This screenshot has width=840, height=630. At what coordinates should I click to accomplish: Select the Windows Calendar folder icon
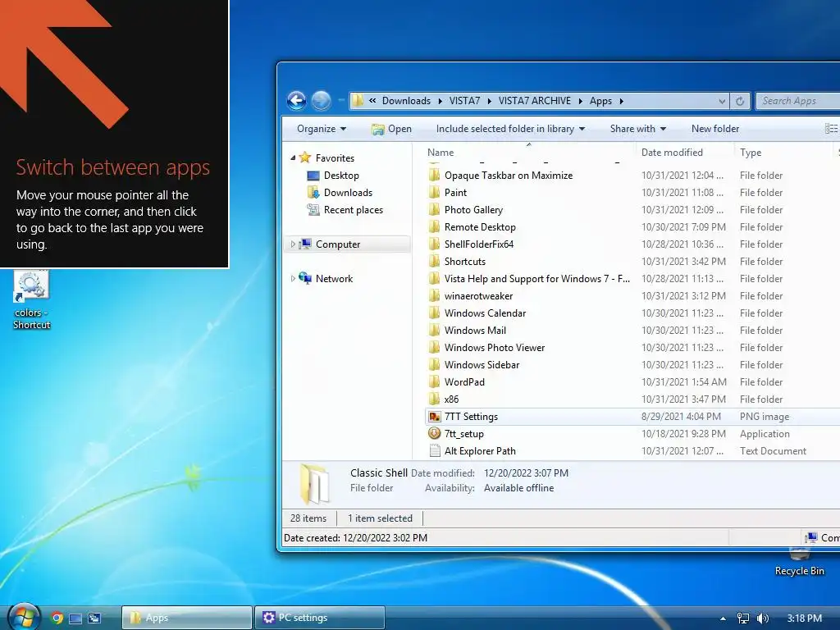[x=435, y=313]
